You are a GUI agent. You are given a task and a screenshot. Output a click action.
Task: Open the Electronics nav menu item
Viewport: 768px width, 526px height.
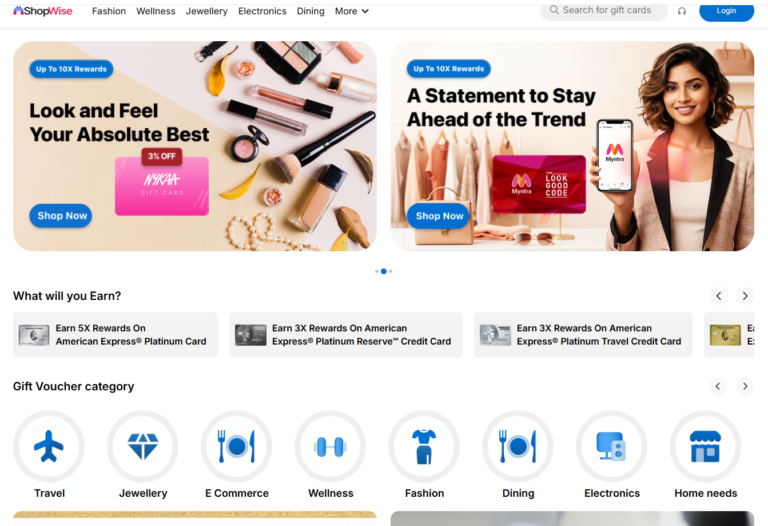click(x=262, y=11)
